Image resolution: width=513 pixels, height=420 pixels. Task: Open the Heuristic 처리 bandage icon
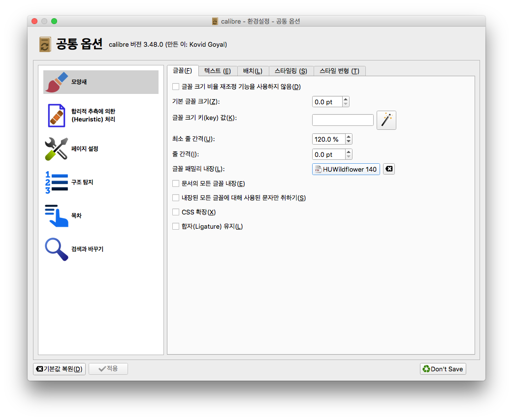tap(57, 116)
